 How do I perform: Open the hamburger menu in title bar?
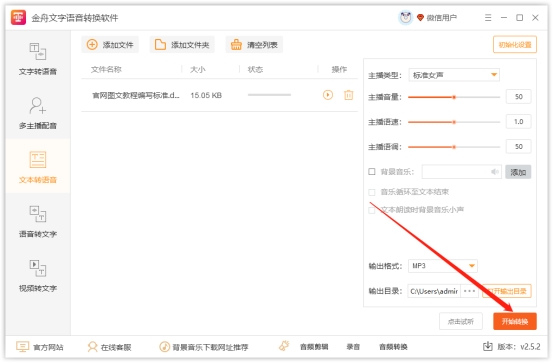click(488, 18)
